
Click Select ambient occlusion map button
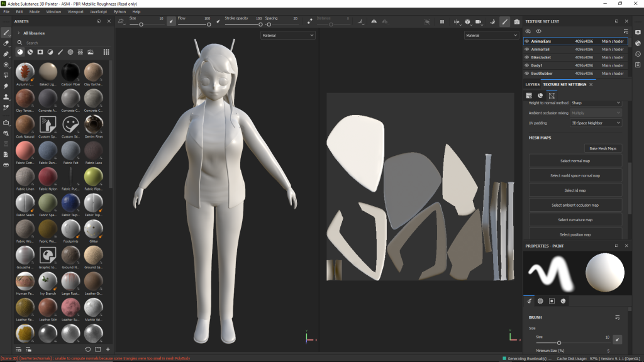coord(575,205)
